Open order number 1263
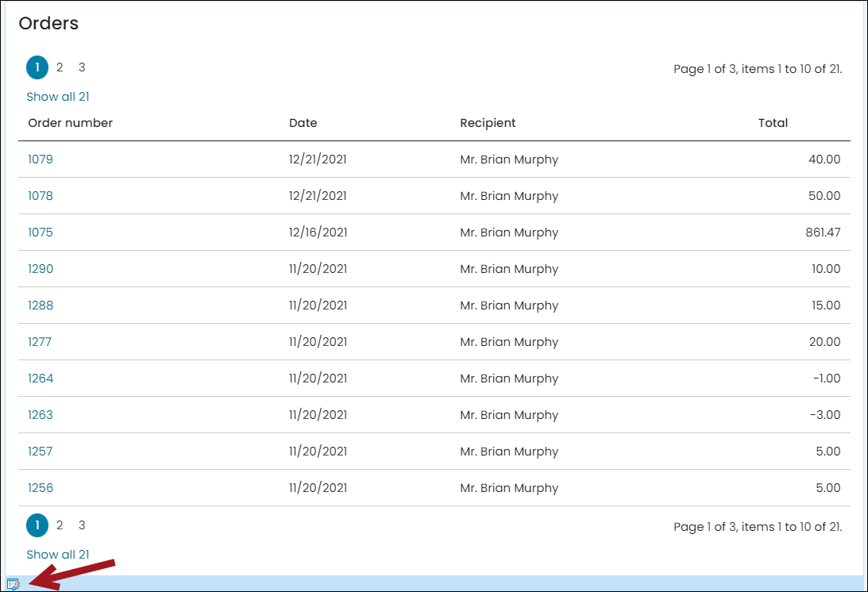Screen dimensions: 868x592 point(41,415)
